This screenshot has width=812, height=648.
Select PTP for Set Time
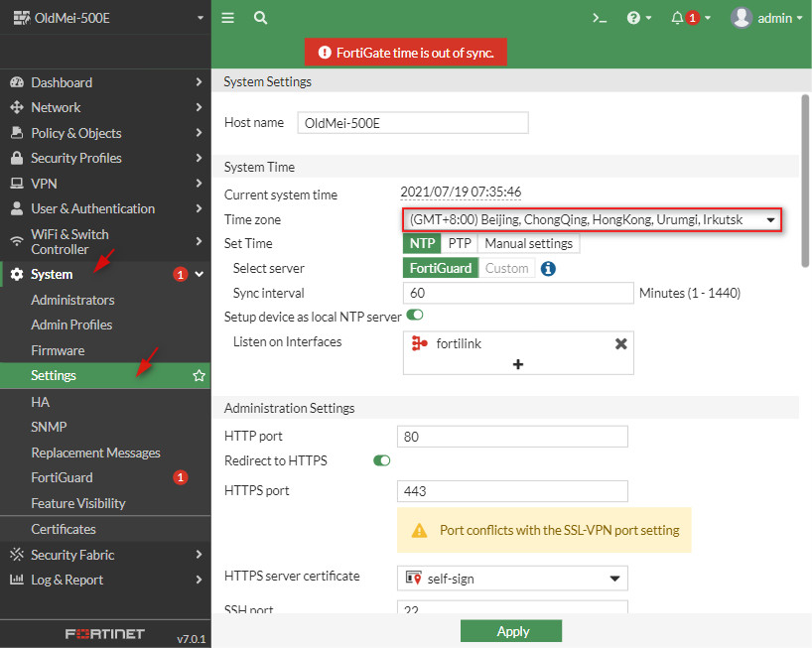pyautogui.click(x=460, y=243)
